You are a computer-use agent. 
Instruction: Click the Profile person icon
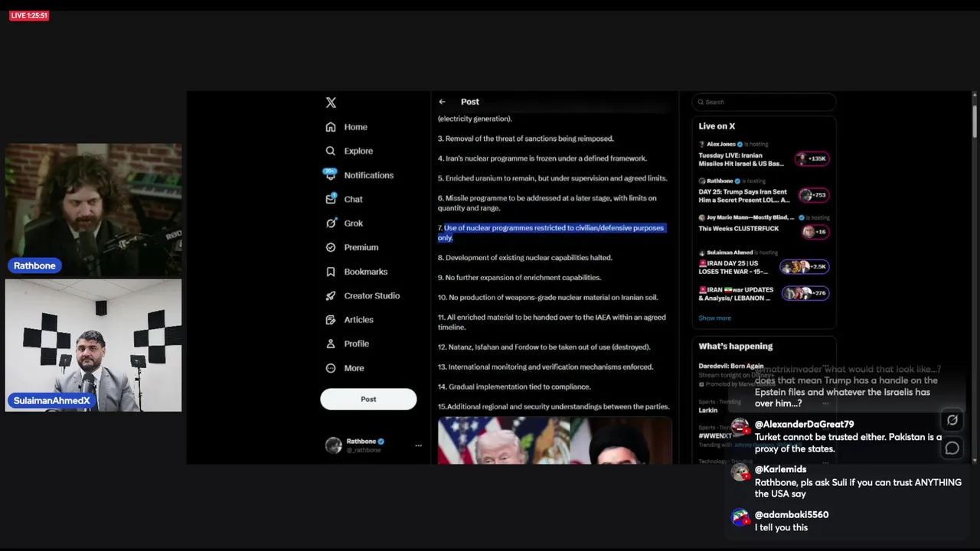pyautogui.click(x=331, y=344)
